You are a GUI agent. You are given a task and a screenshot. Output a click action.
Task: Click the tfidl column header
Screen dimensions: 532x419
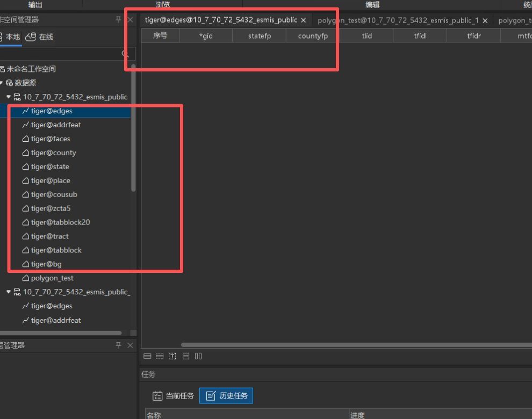[x=420, y=35]
